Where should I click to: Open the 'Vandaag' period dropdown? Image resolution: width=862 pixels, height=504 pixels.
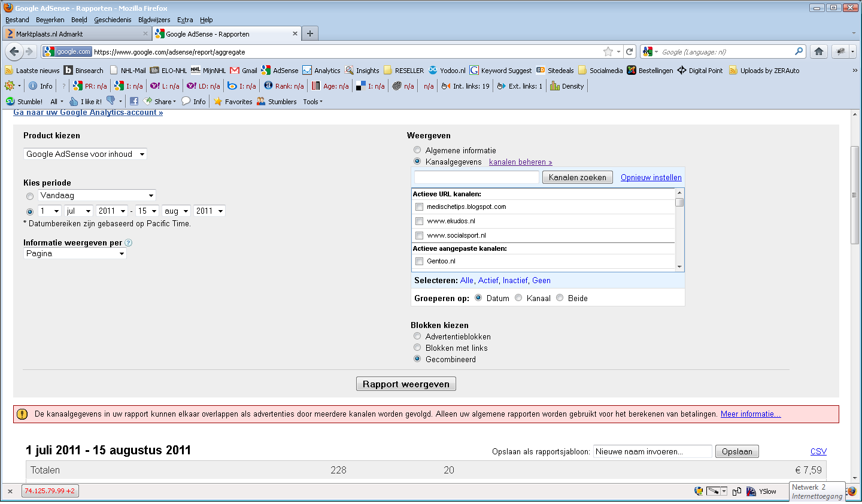[97, 195]
